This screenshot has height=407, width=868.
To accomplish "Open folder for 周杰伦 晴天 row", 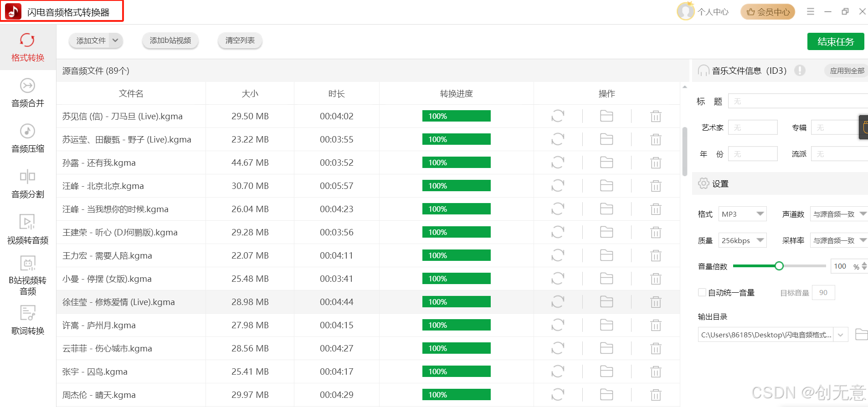I will [606, 395].
